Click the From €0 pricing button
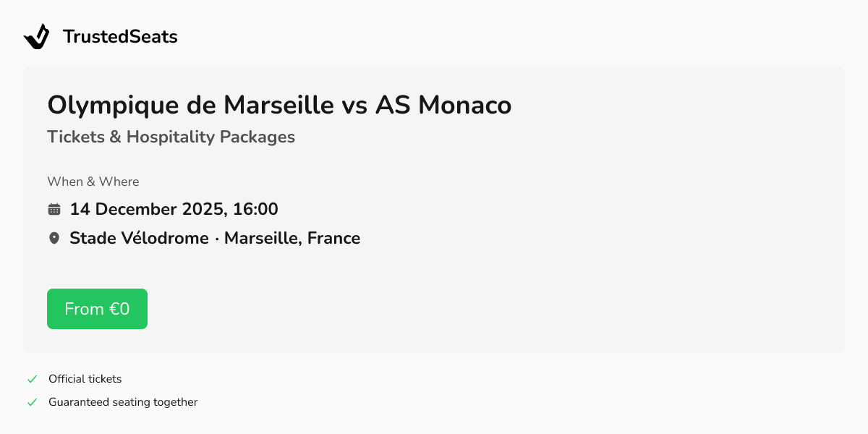The height and width of the screenshot is (434, 868). point(97,308)
